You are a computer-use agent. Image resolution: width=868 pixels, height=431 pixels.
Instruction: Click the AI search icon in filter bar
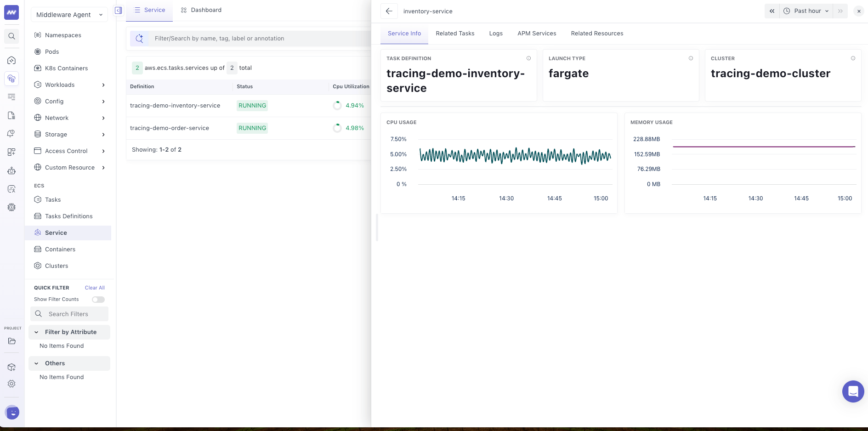140,39
